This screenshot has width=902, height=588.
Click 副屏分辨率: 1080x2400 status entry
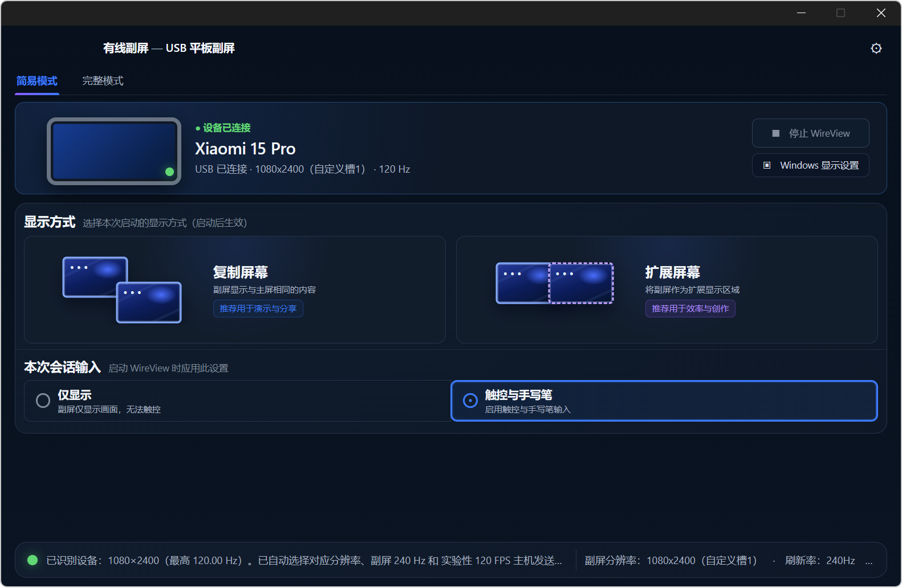coord(671,561)
